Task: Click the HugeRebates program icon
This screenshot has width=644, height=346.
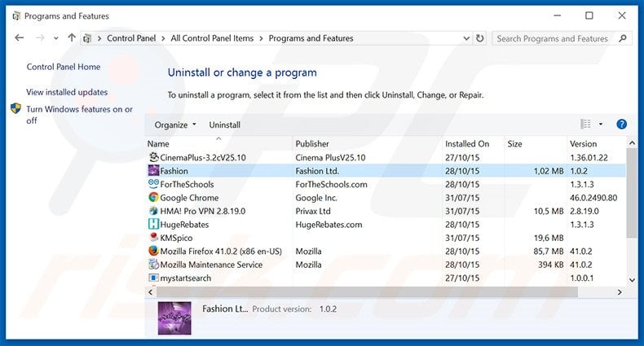Action: pyautogui.click(x=153, y=224)
